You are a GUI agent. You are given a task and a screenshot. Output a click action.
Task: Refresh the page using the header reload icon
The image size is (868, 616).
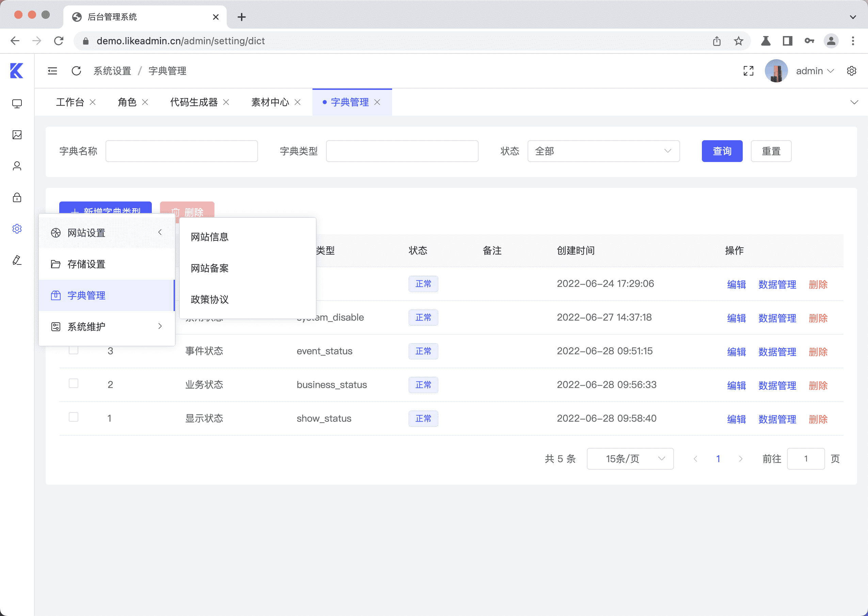pyautogui.click(x=76, y=70)
